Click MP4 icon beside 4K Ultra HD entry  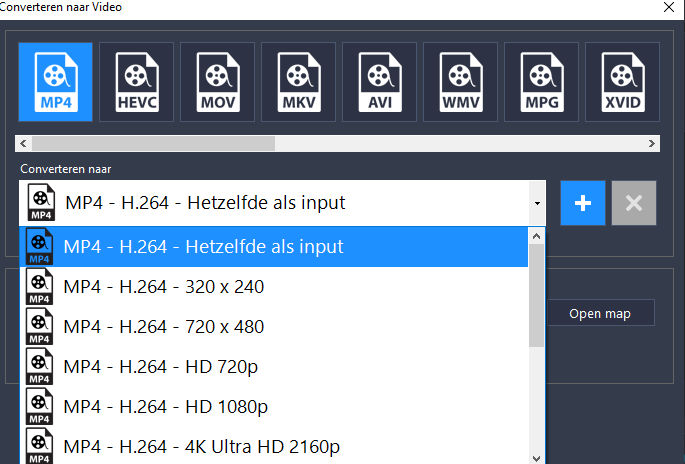39,447
